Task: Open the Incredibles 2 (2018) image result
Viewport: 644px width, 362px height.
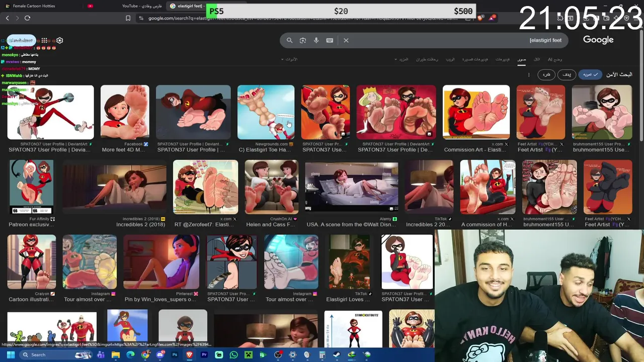Action: tap(115, 187)
